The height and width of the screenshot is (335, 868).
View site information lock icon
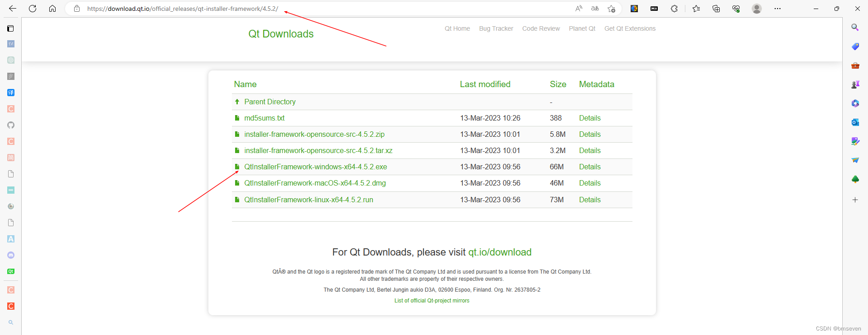(77, 9)
